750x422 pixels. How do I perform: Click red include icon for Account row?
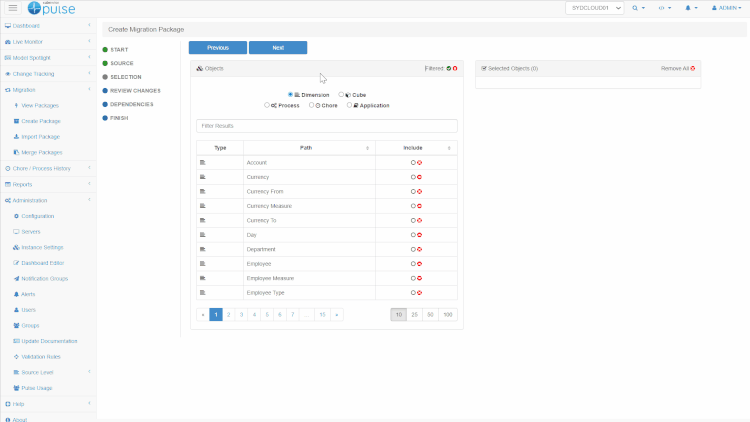(419, 162)
